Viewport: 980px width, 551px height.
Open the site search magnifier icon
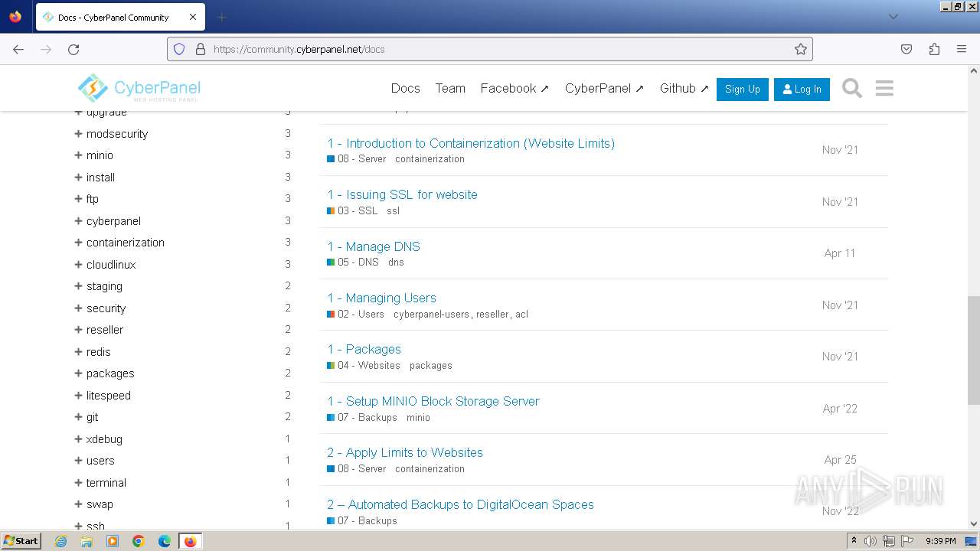click(x=852, y=89)
